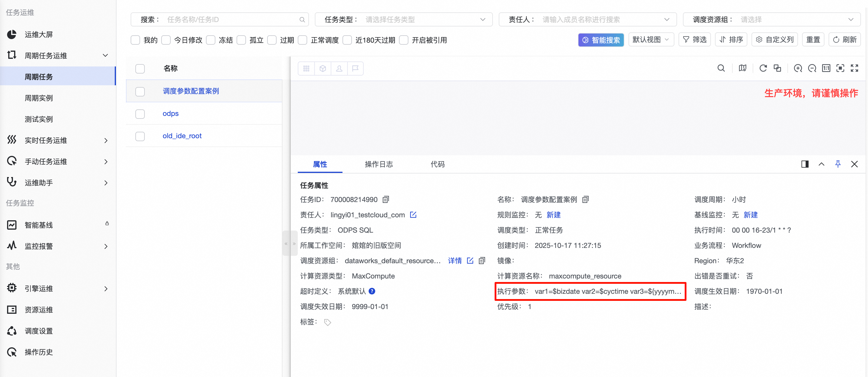Select the checkbox next to odps task

(x=140, y=114)
